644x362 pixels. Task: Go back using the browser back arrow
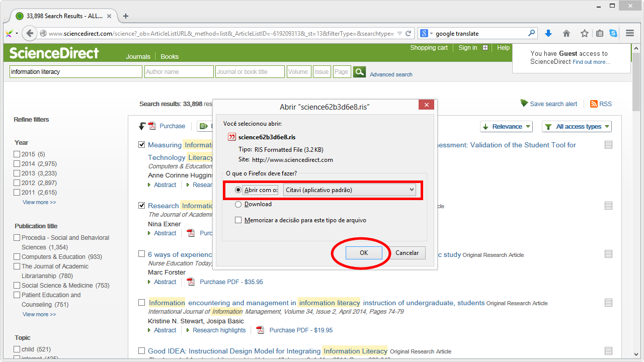tap(30, 33)
